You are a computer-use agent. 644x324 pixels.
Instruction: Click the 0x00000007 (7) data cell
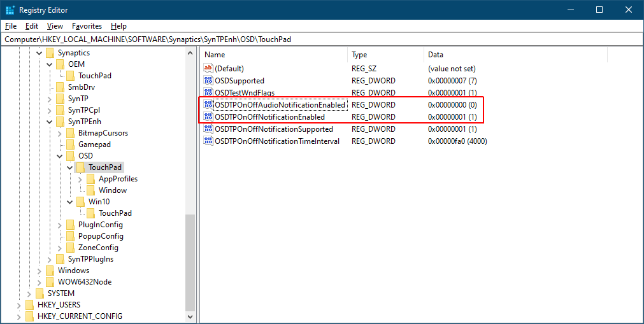[x=452, y=80]
